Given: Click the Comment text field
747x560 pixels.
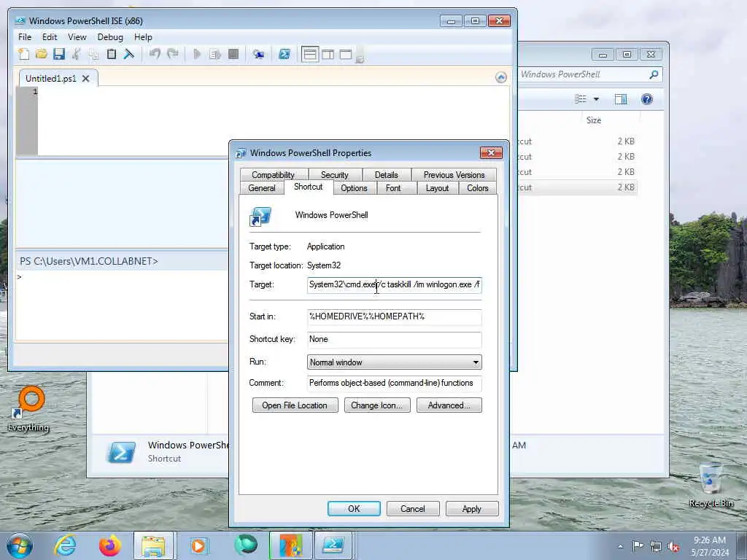Looking at the screenshot, I should coord(395,384).
